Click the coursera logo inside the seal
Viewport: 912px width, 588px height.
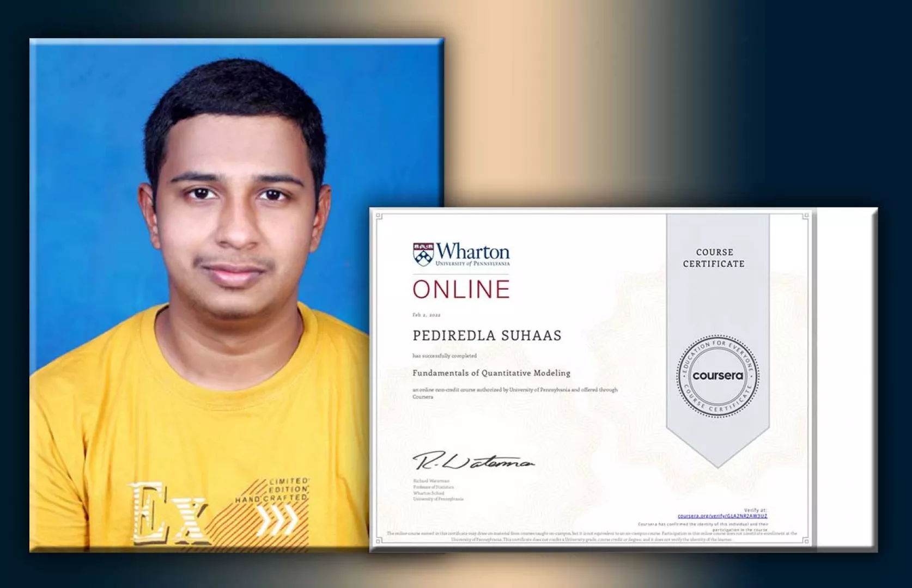(x=718, y=374)
